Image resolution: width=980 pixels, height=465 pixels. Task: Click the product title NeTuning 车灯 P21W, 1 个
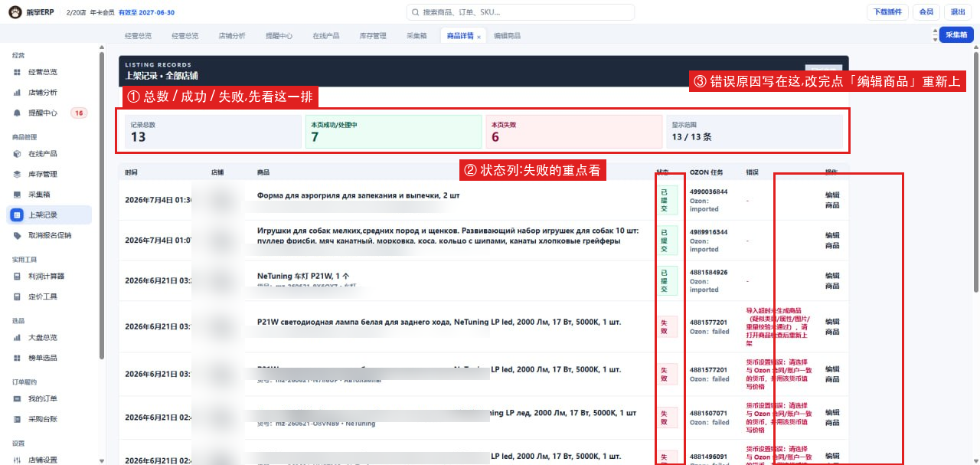[303, 276]
